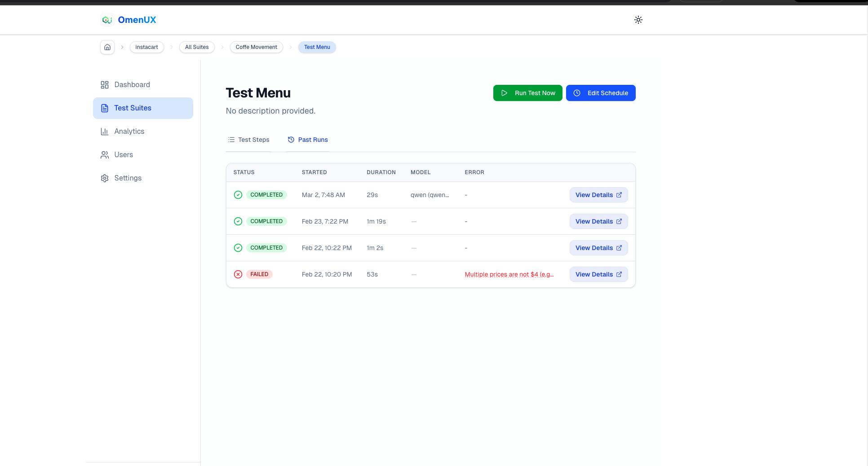Open the 'Multiple prices are not $4' error link
Screen dimensions: 868x466
(x=509, y=274)
